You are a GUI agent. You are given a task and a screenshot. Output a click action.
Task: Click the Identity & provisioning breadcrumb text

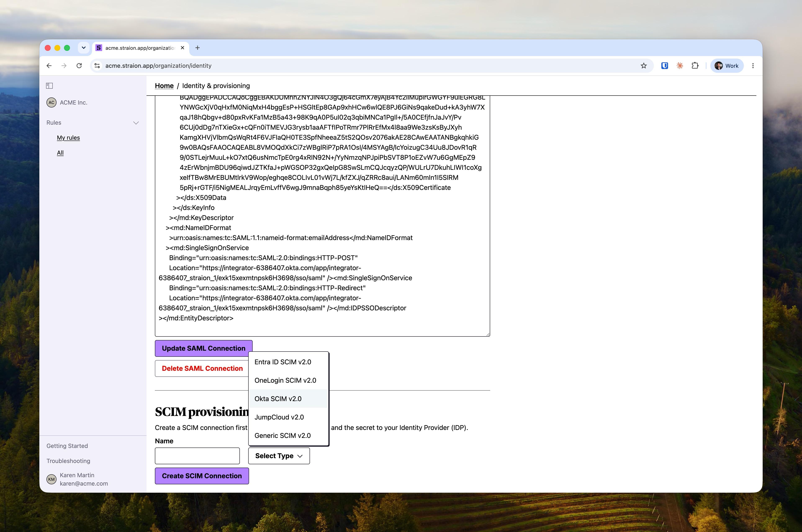pyautogui.click(x=216, y=86)
